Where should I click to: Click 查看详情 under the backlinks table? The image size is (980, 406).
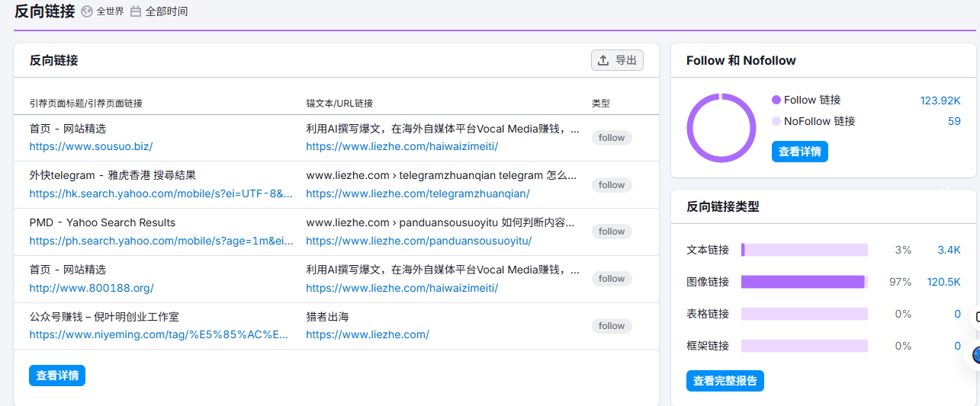[x=57, y=376]
